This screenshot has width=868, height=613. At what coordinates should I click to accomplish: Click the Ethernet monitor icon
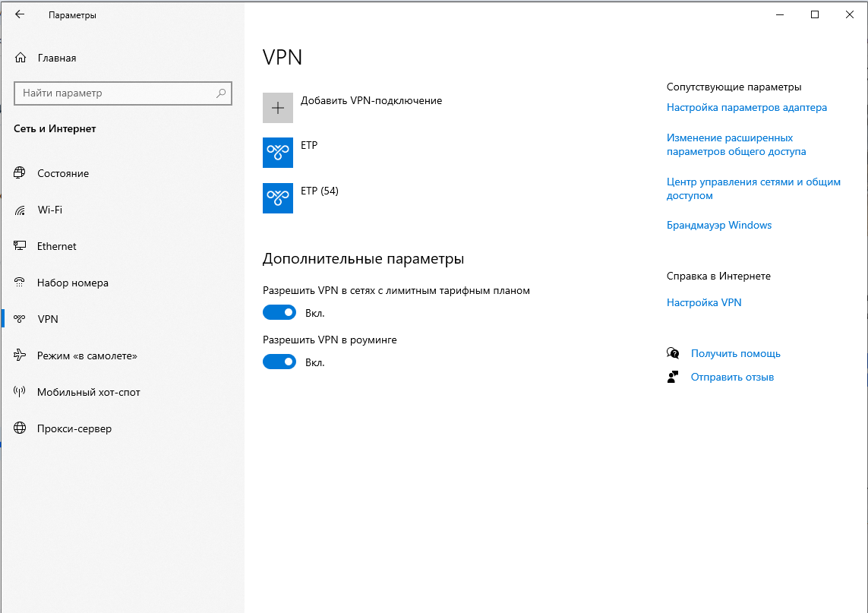coord(20,246)
